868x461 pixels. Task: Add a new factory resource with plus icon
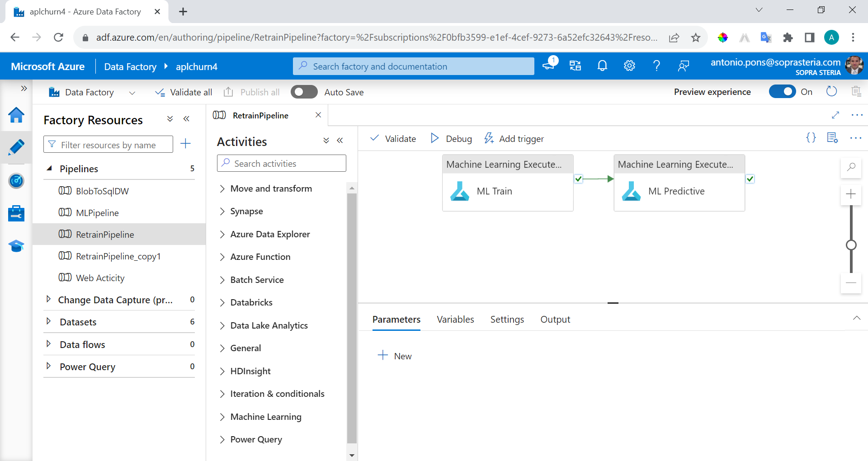[x=185, y=144]
